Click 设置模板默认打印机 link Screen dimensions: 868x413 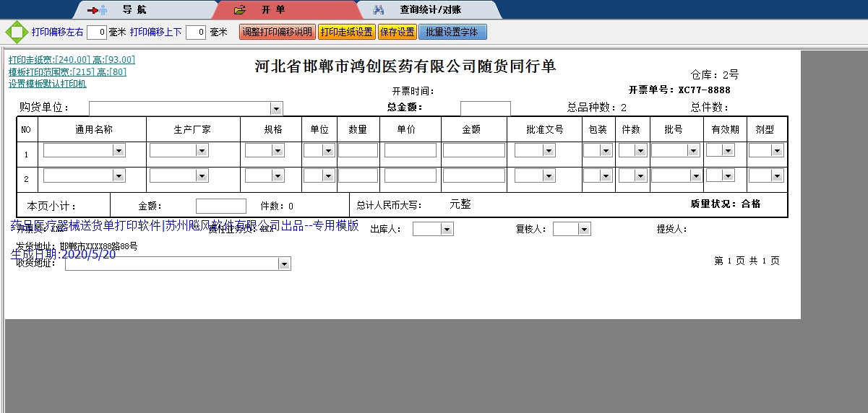(x=48, y=84)
